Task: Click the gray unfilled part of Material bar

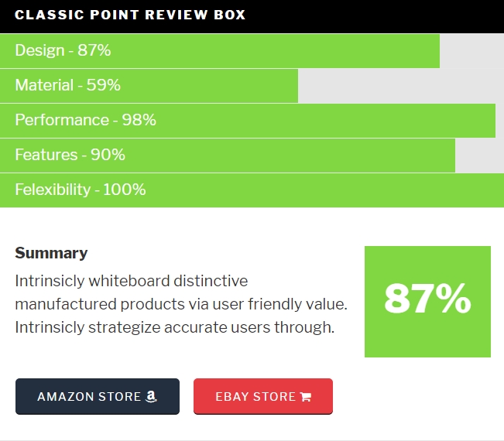Action: pos(401,85)
